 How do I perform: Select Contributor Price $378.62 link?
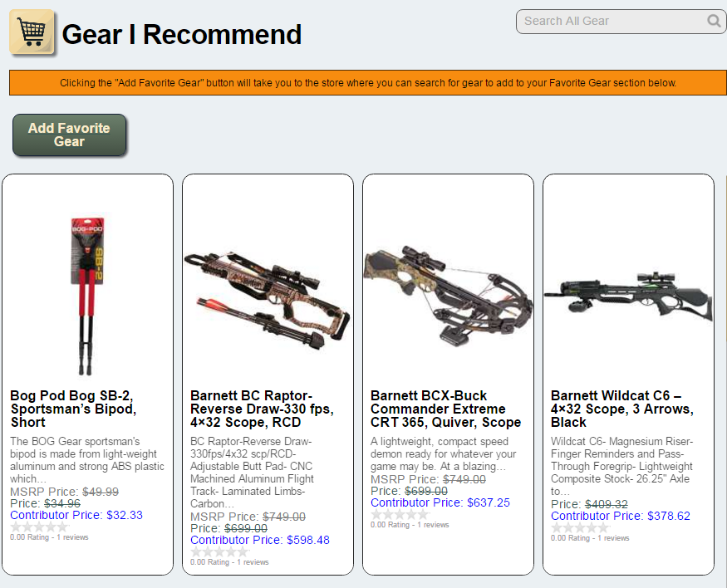pyautogui.click(x=621, y=517)
